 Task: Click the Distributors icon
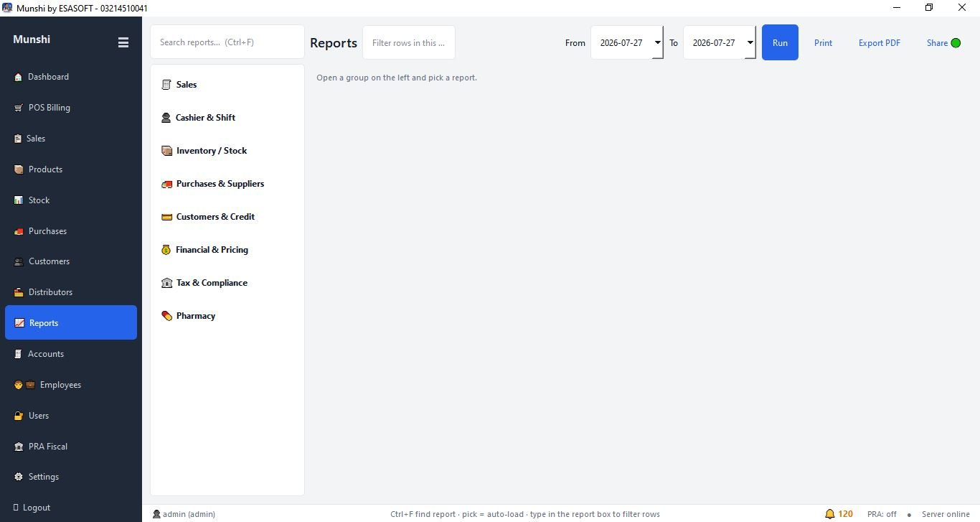click(19, 292)
